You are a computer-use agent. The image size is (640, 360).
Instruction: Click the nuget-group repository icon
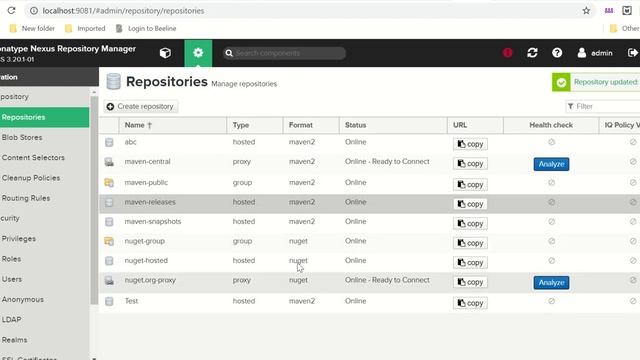tap(109, 241)
